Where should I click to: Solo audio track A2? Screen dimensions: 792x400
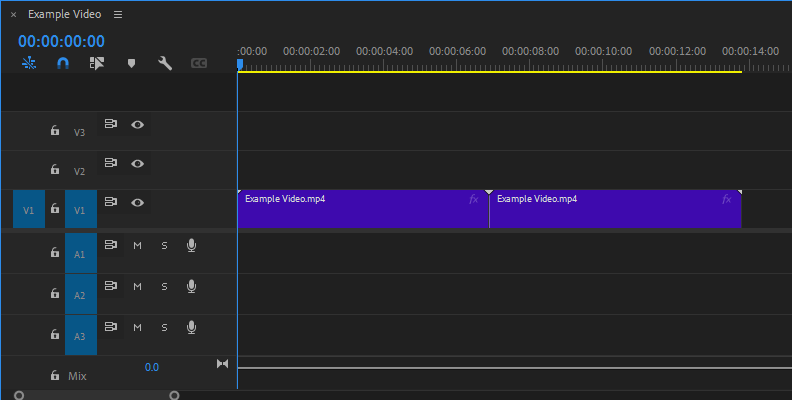164,286
